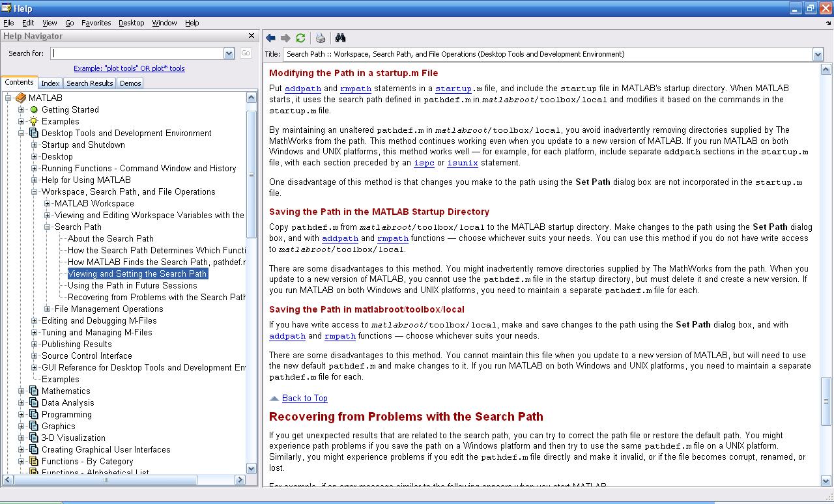The height and width of the screenshot is (504, 834).
Task: Open the Help menu
Action: tap(192, 23)
